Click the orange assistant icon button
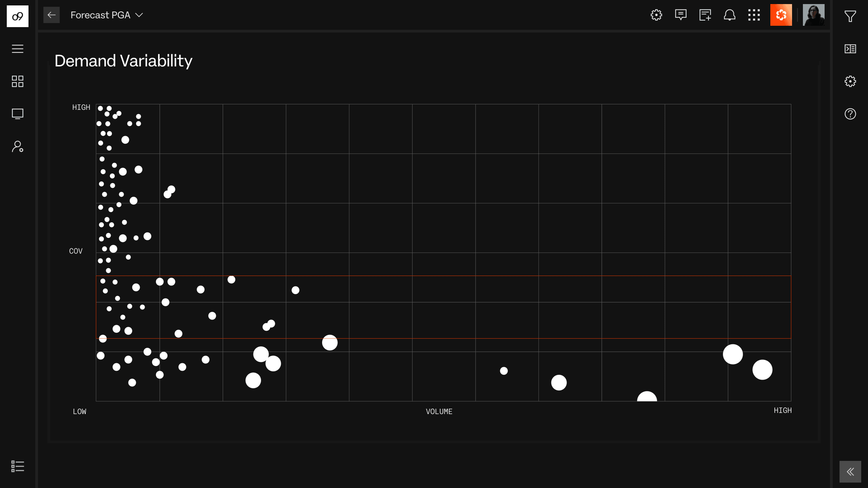This screenshot has height=488, width=868. (x=781, y=15)
